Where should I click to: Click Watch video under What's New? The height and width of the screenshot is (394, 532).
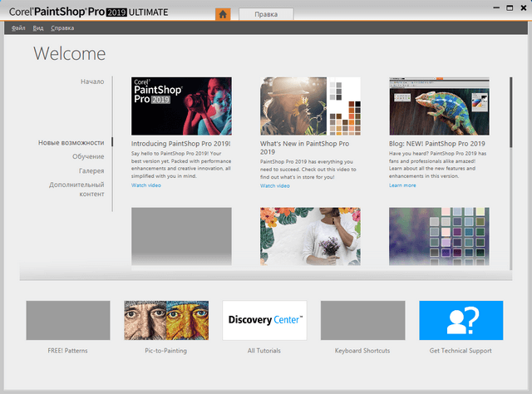point(275,185)
